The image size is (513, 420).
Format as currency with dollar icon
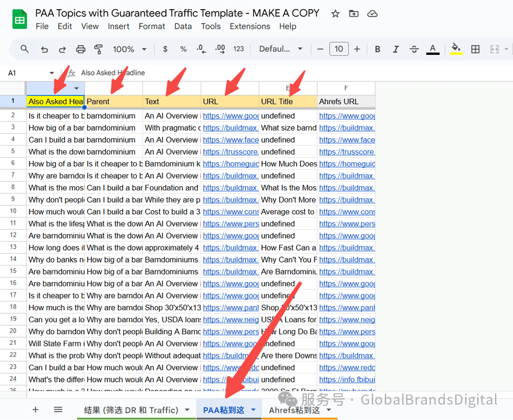coord(165,49)
